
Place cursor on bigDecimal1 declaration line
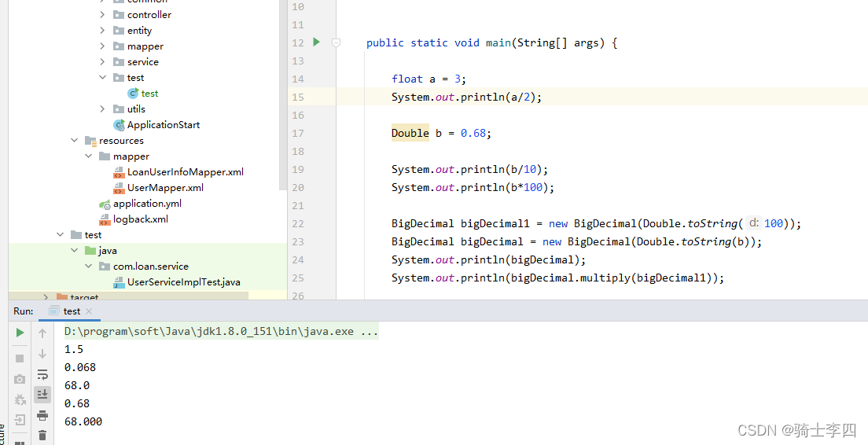coord(596,223)
